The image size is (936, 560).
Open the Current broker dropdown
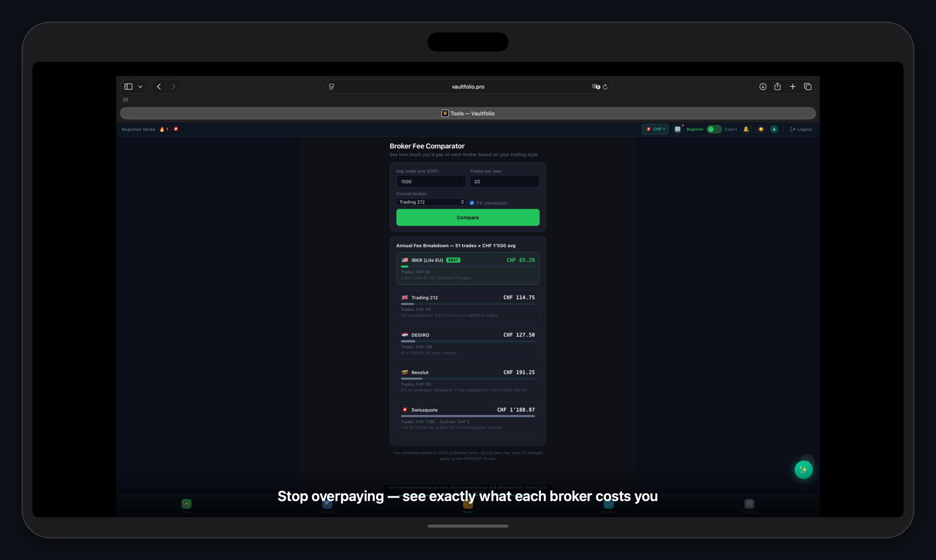coord(431,202)
